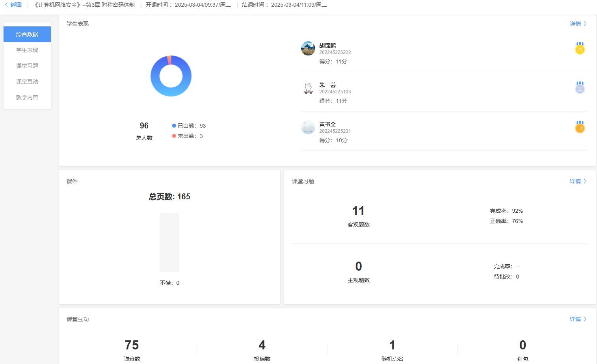The width and height of the screenshot is (597, 364).
Task: Expand 课堂习题 details with 详情 arrow
Action: click(x=585, y=181)
